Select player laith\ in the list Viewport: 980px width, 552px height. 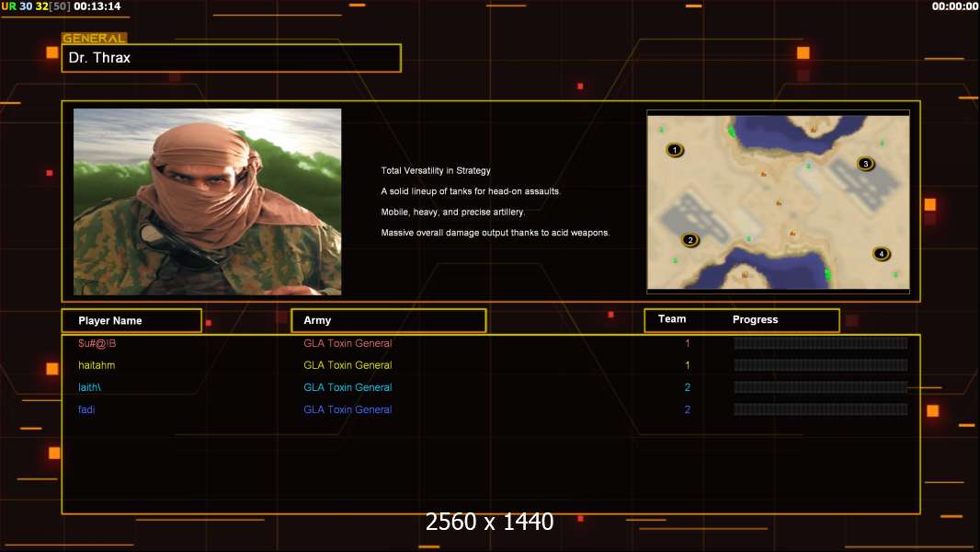(x=89, y=387)
